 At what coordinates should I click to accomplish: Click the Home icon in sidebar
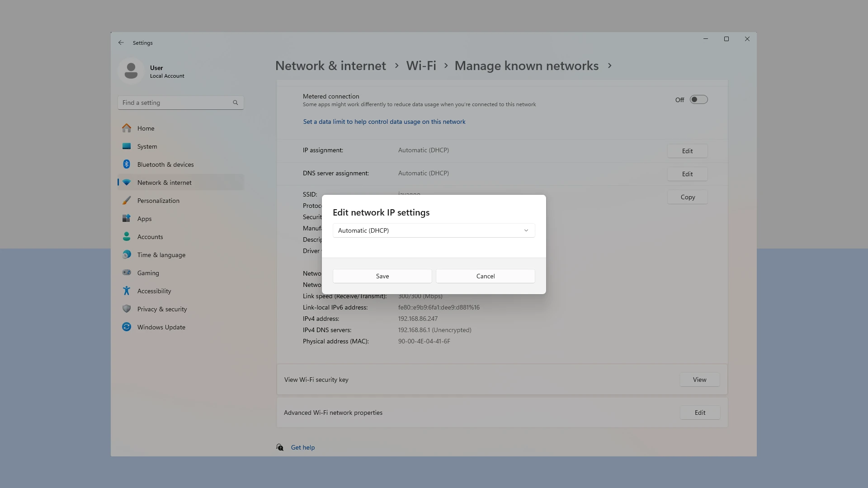[x=127, y=127]
